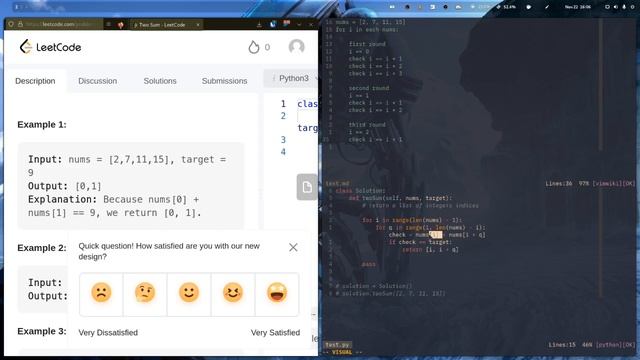Click the lock icon in the address bar
Image resolution: width=640 pixels, height=360 pixels.
pyautogui.click(x=20, y=24)
